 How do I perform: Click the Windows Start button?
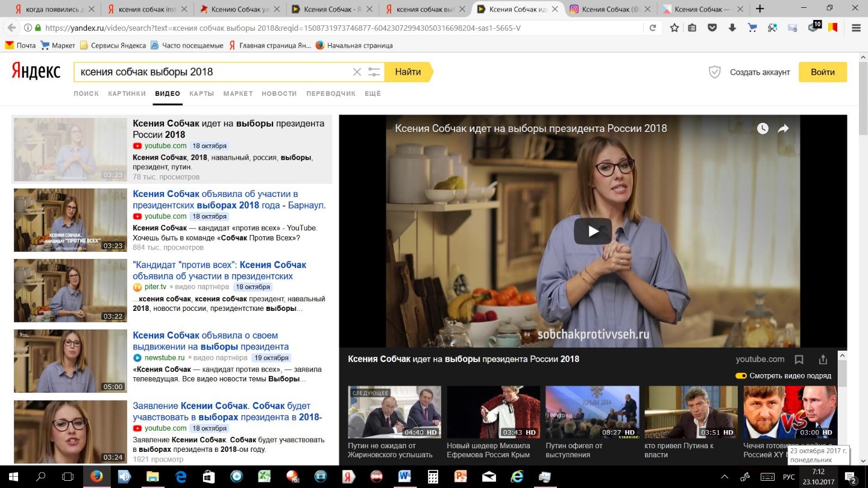13,477
